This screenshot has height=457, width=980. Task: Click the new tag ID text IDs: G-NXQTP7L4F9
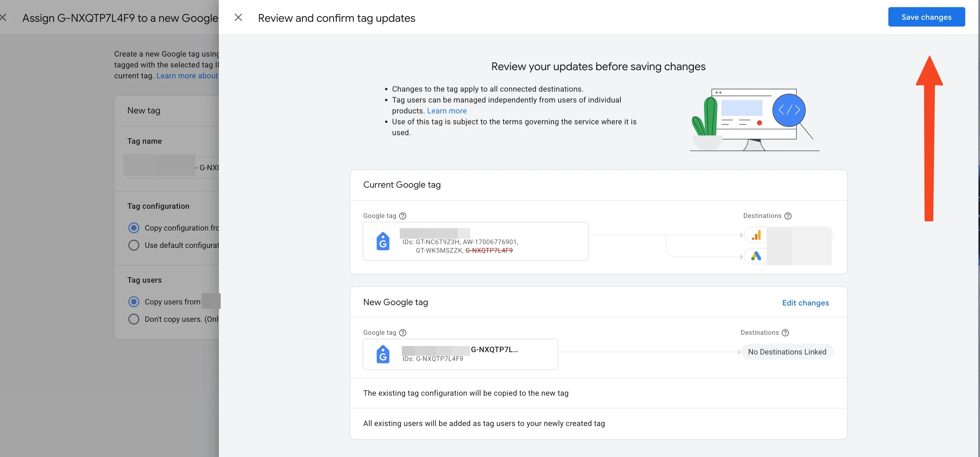tap(432, 359)
